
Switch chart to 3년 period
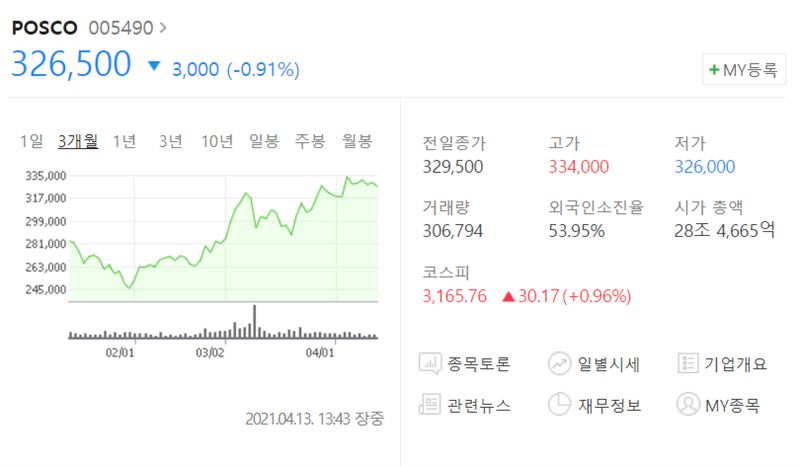pos(170,141)
